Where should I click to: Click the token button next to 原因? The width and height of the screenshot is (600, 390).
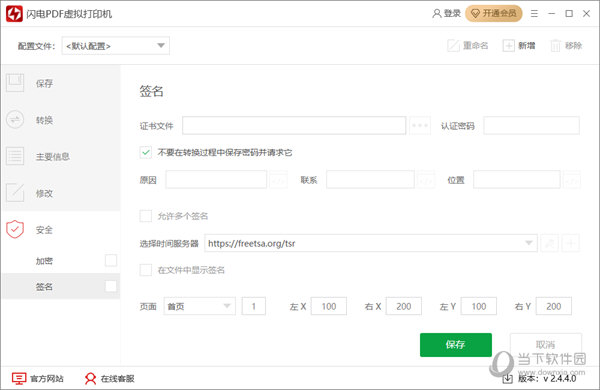(x=278, y=179)
